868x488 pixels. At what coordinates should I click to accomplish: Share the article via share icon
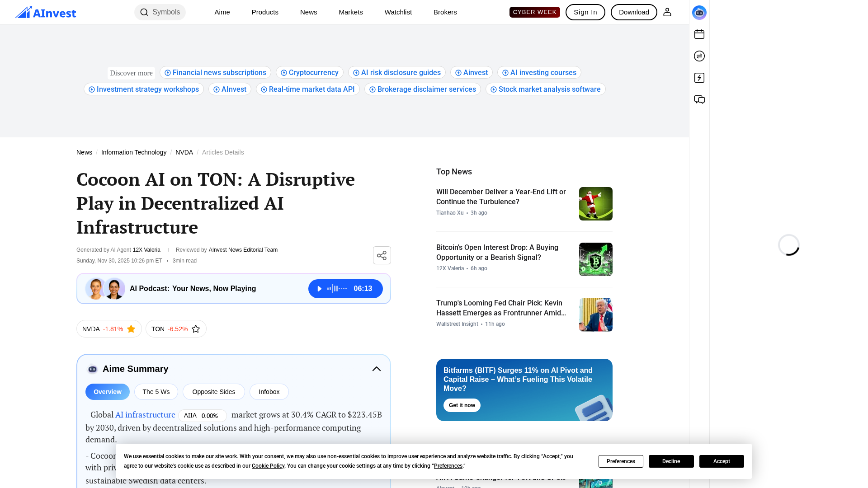(382, 255)
